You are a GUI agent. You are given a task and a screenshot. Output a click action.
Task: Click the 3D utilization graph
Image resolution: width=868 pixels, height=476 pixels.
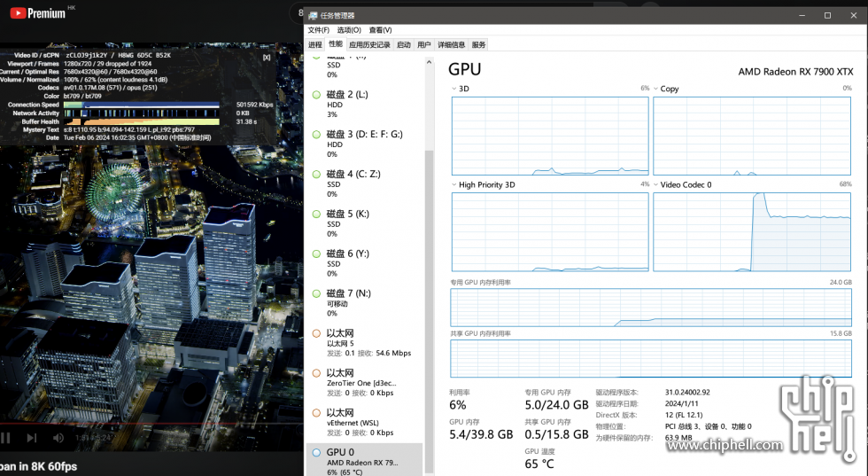coord(550,136)
